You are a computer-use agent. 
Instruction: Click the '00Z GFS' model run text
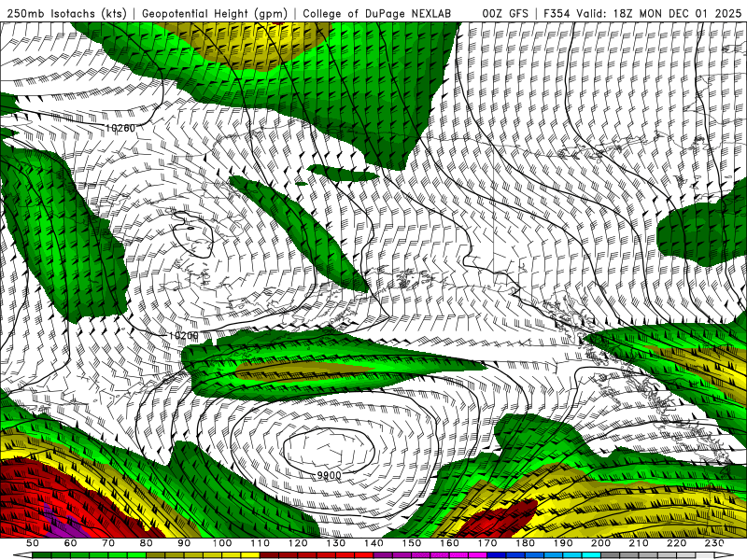pos(505,14)
